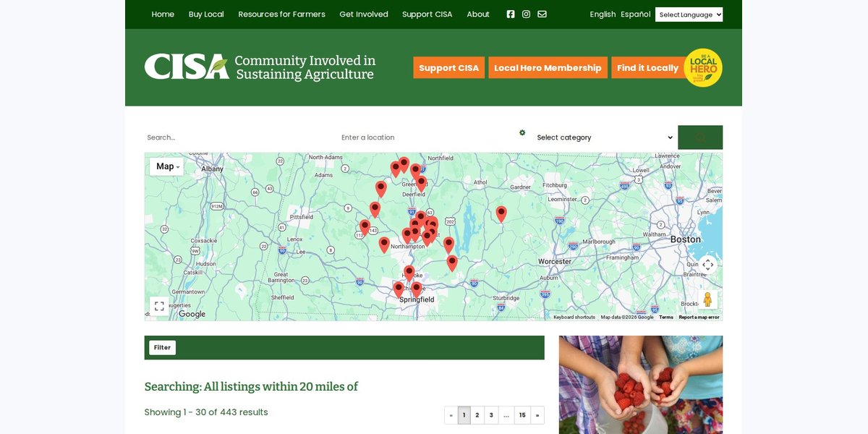868x434 pixels.
Task: Expand the Select category dropdown
Action: click(x=605, y=137)
